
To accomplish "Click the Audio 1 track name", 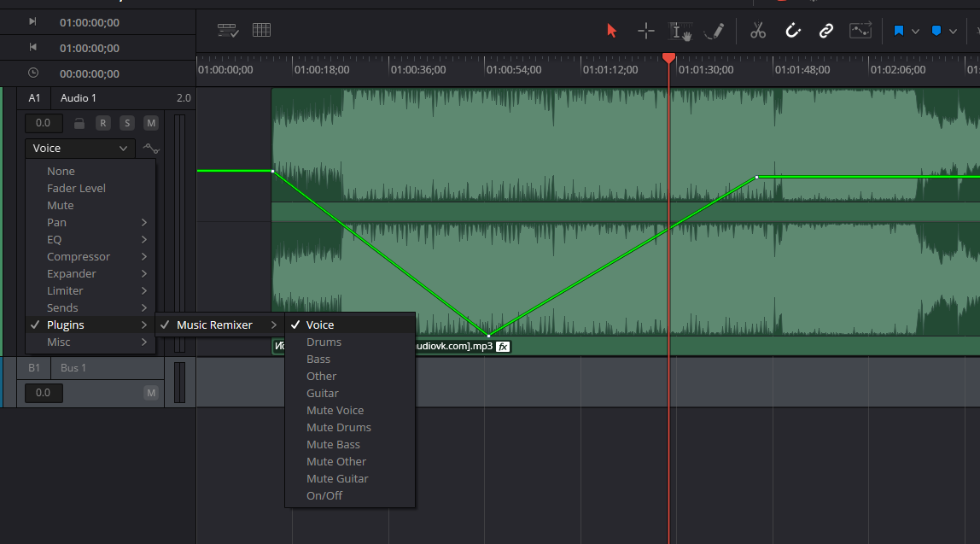I will point(79,98).
